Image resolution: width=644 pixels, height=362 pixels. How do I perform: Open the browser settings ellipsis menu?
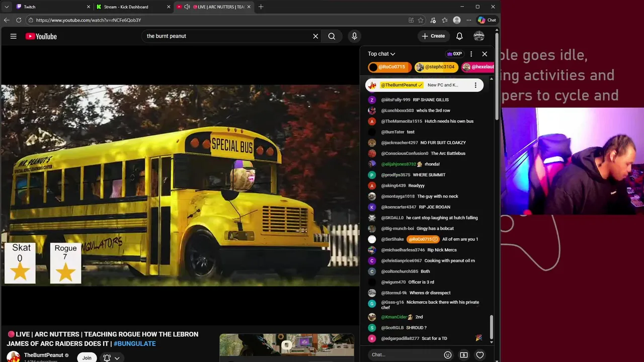click(468, 20)
